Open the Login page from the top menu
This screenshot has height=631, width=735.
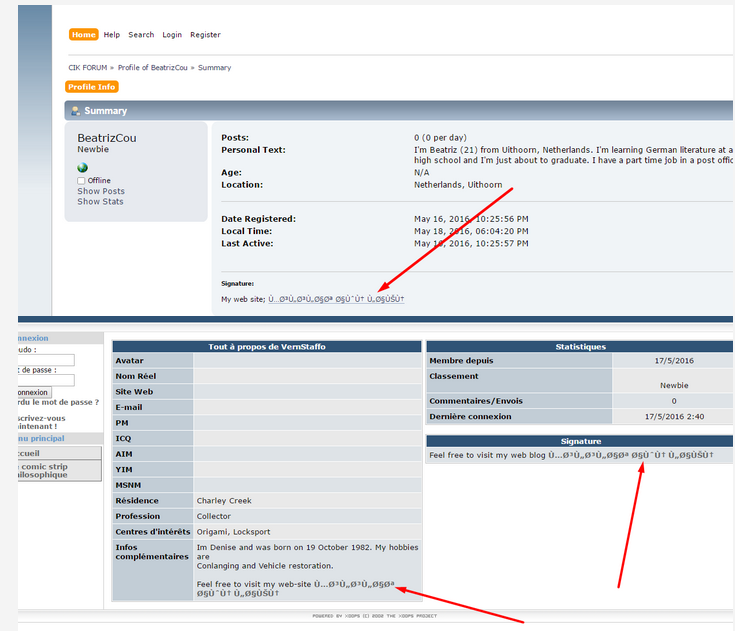(x=172, y=35)
